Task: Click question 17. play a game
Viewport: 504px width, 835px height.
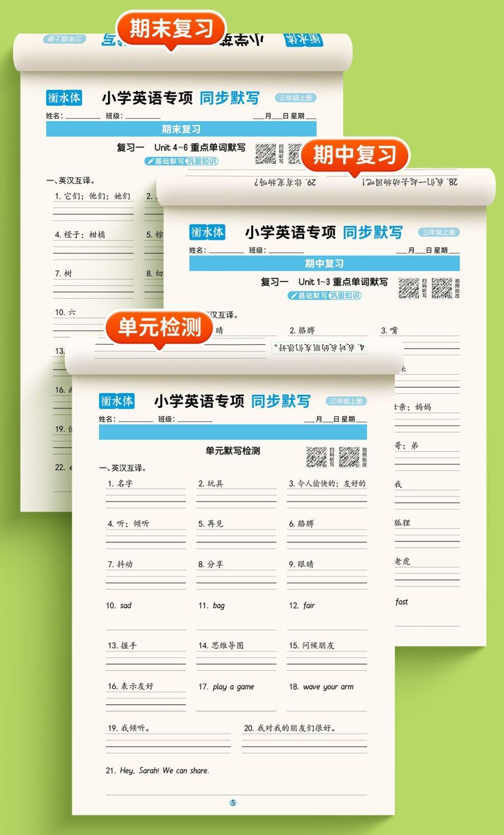Action: [226, 687]
